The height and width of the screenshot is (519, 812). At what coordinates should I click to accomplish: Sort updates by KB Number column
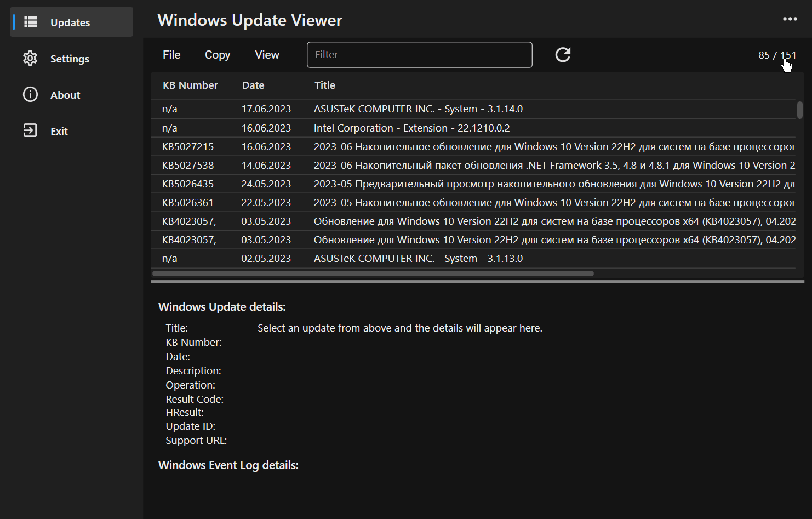point(190,85)
